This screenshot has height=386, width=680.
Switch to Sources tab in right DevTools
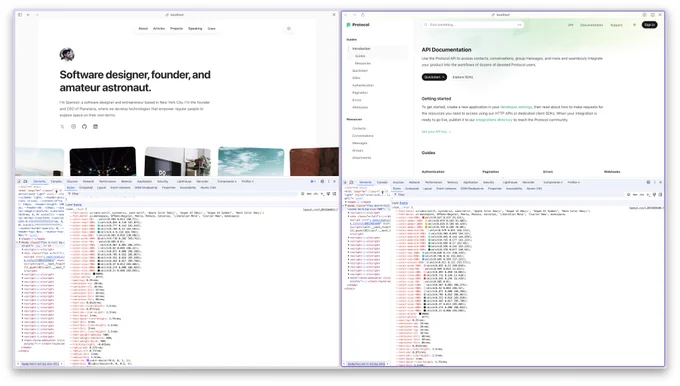point(398,182)
